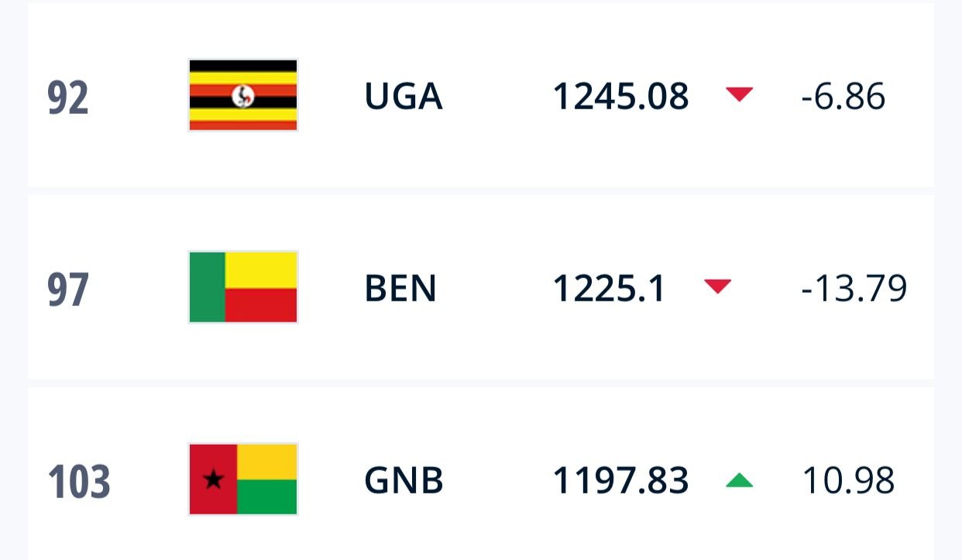This screenshot has width=962, height=560.
Task: Select the BEN team code
Action: click(400, 289)
